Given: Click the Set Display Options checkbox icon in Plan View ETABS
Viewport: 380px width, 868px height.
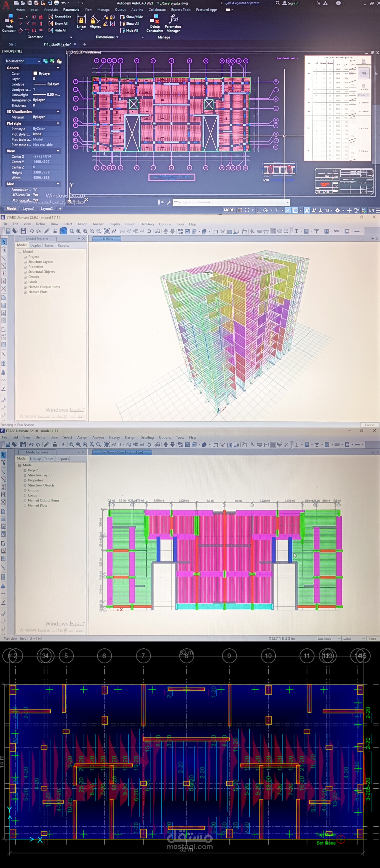Looking at the screenshot, I should (x=187, y=444).
